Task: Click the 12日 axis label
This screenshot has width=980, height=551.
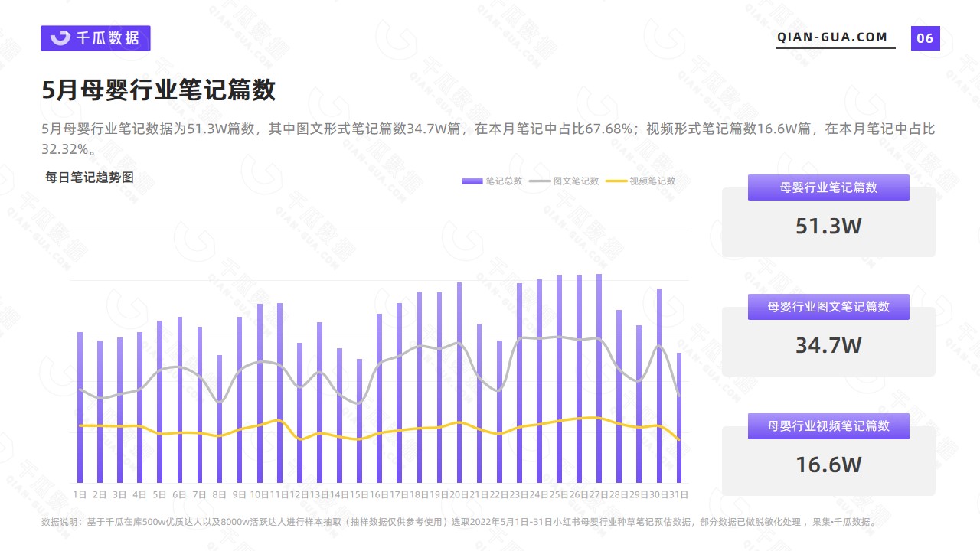Action: point(299,495)
